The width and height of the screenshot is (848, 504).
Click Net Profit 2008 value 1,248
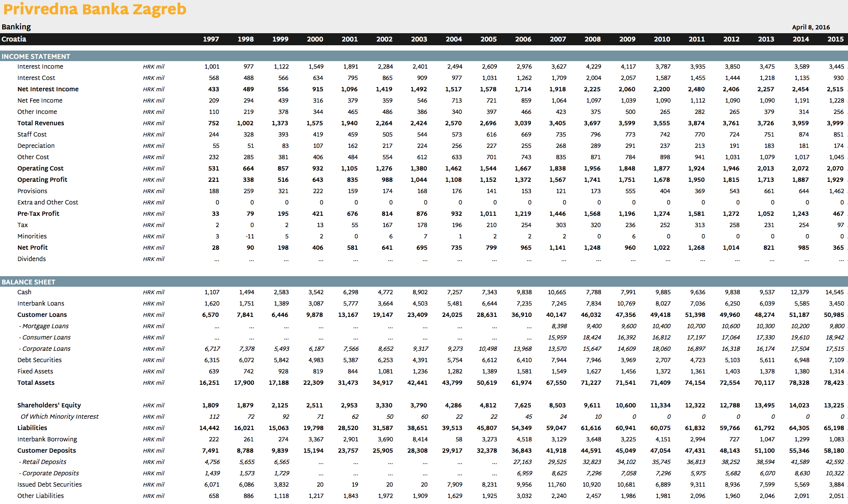click(592, 247)
